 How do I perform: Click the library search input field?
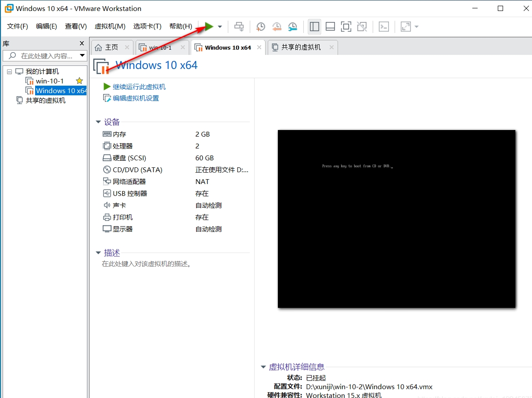point(44,56)
